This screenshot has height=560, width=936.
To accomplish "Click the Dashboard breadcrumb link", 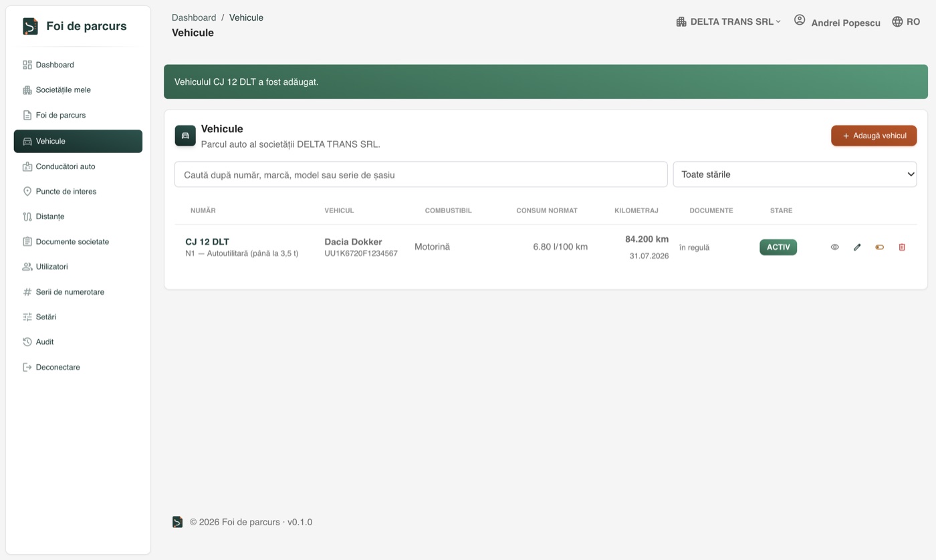I will pos(194,17).
